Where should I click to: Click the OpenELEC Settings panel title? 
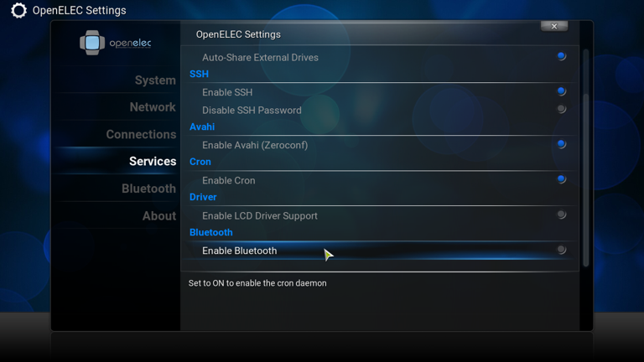pyautogui.click(x=238, y=34)
